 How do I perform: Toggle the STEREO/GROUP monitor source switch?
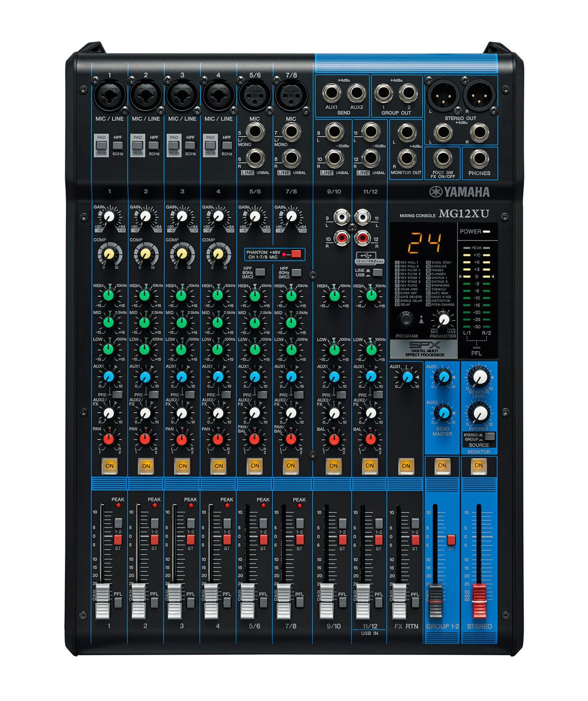tap(489, 436)
